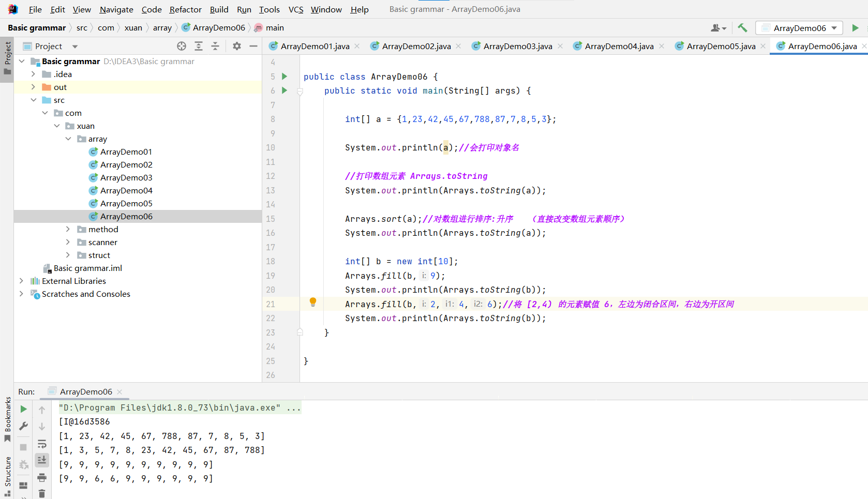Image resolution: width=868 pixels, height=499 pixels.
Task: Open the ArrayDemo06 run configuration dropdown
Action: point(799,28)
